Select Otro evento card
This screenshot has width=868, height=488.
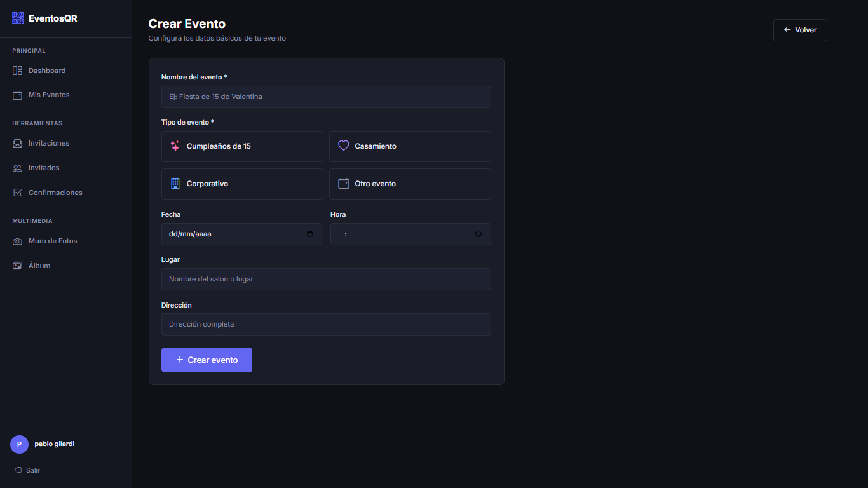tap(410, 184)
